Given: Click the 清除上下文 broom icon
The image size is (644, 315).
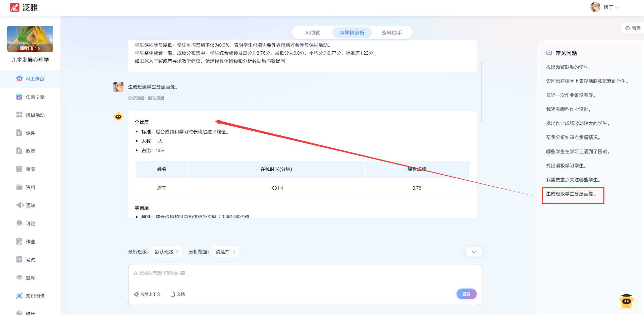Looking at the screenshot, I should (137, 294).
